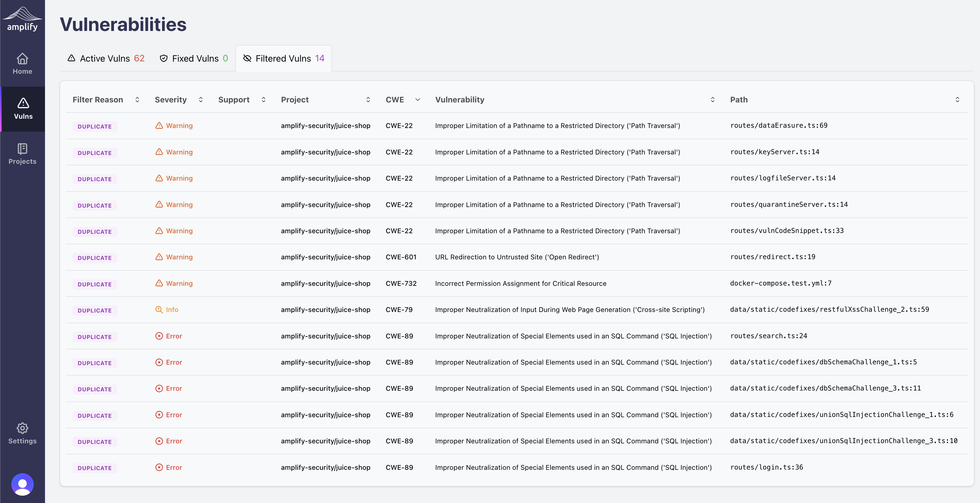Image resolution: width=980 pixels, height=503 pixels.
Task: Sort by Severity column arrows
Action: click(x=201, y=100)
